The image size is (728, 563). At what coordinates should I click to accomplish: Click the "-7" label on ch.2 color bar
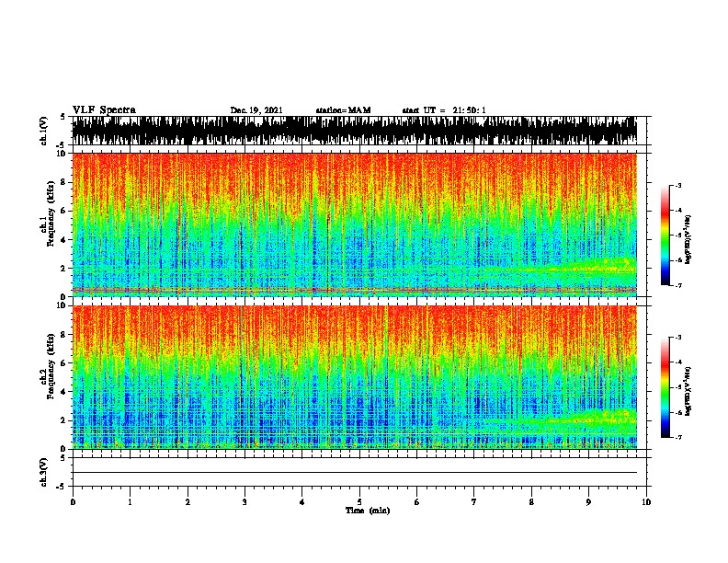click(678, 438)
